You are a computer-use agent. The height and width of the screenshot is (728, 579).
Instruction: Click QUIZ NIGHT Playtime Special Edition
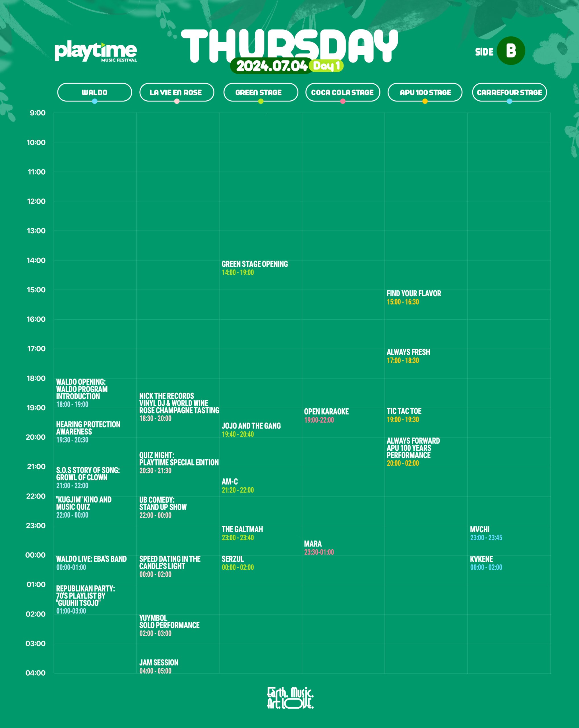click(179, 463)
